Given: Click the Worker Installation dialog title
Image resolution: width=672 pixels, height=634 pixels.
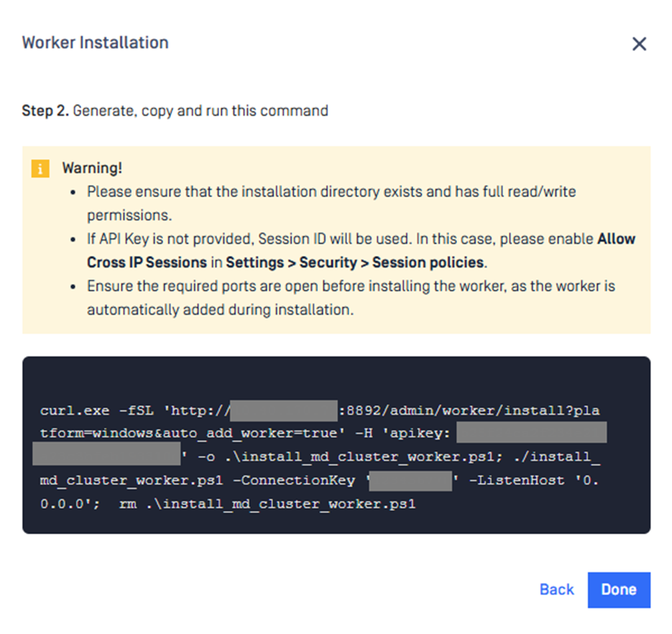Looking at the screenshot, I should coord(95,42).
